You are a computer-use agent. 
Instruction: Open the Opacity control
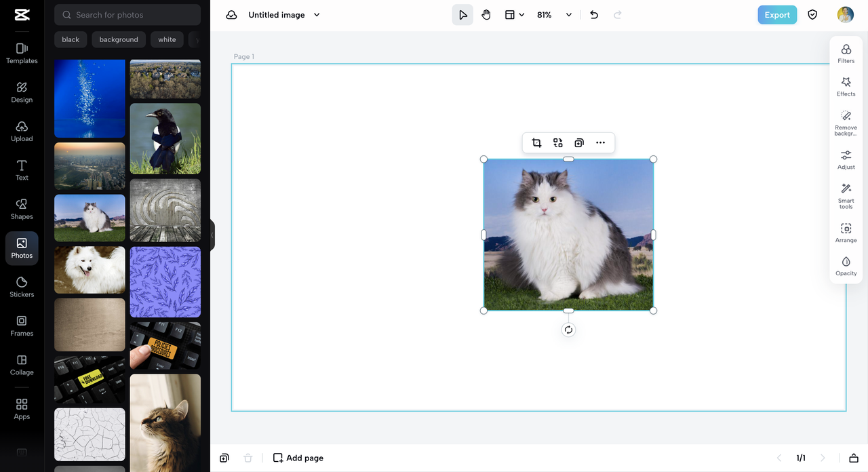click(846, 266)
